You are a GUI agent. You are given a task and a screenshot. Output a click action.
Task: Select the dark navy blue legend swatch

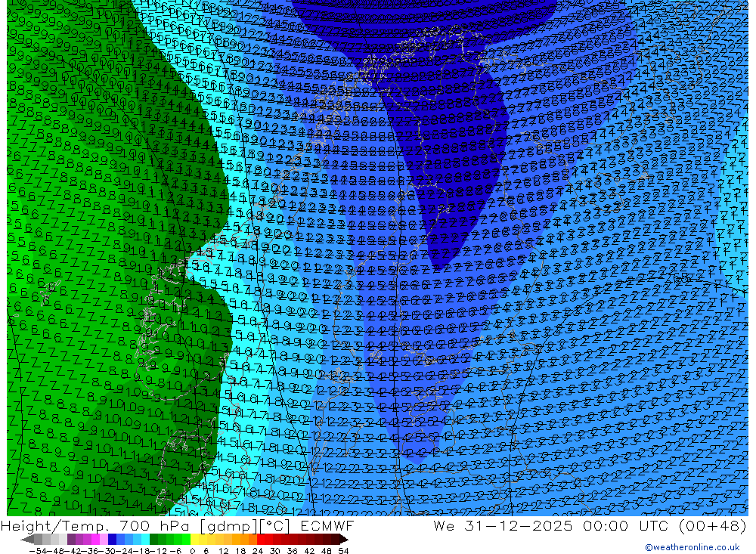coord(113,540)
